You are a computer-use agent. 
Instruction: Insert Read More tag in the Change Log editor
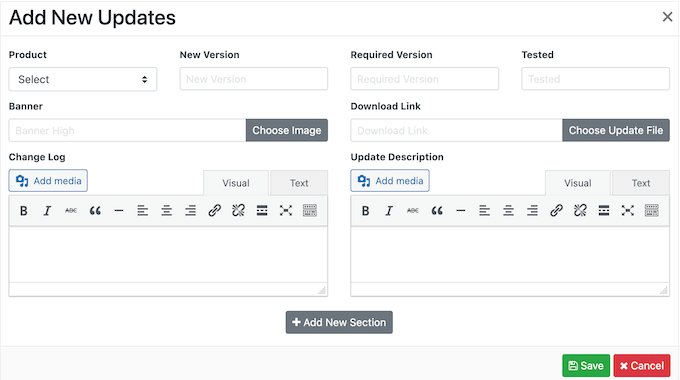(x=262, y=211)
